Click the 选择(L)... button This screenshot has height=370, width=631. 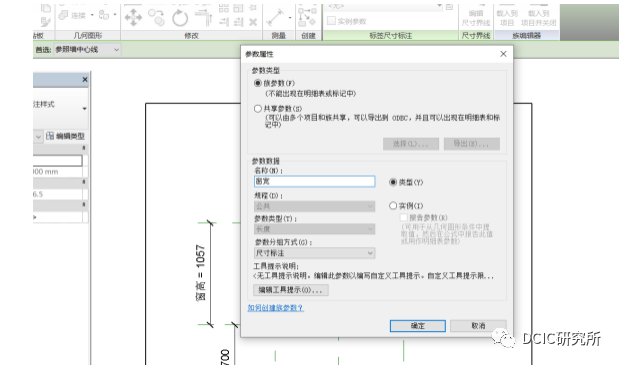(x=411, y=144)
